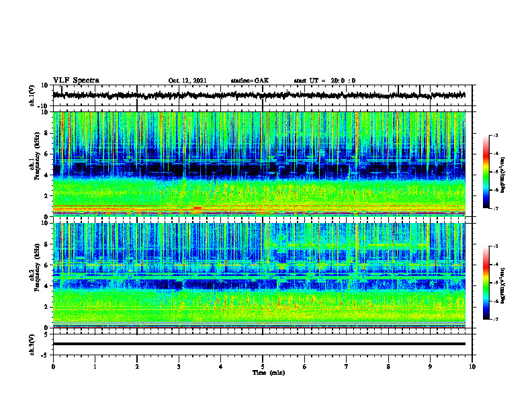Click the time axis tick label '8'

pyautogui.click(x=388, y=367)
